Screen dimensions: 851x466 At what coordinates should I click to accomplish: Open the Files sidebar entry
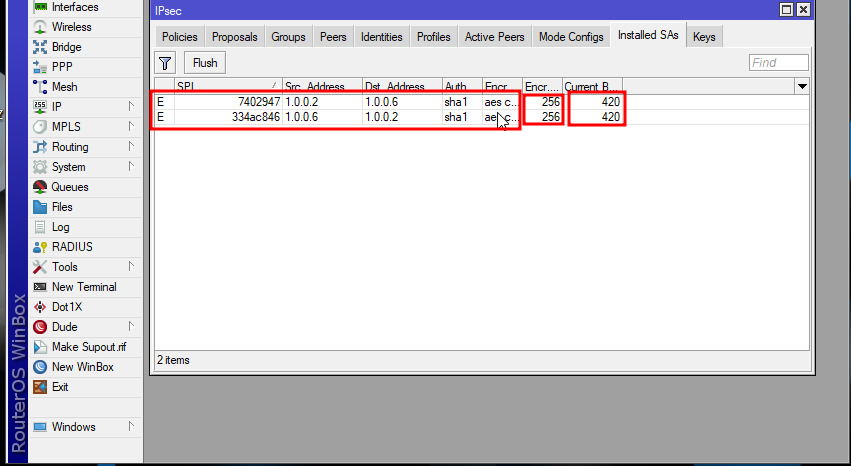62,207
